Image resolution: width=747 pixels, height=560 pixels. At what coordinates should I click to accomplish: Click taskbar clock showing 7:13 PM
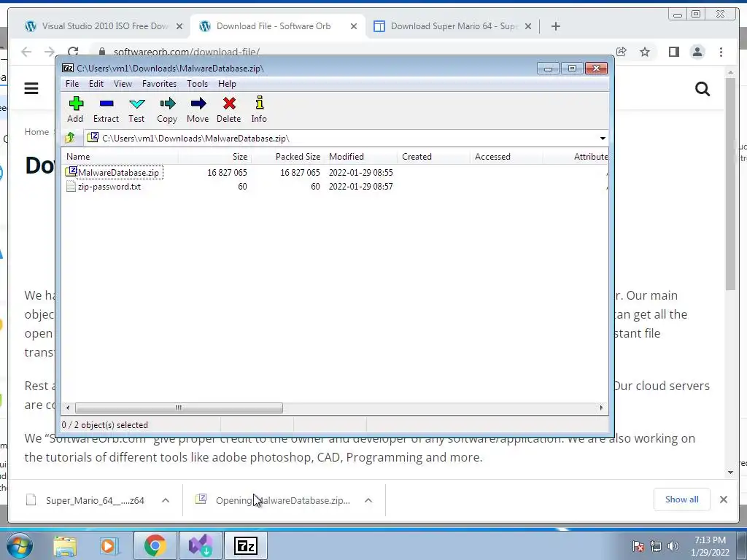point(710,546)
